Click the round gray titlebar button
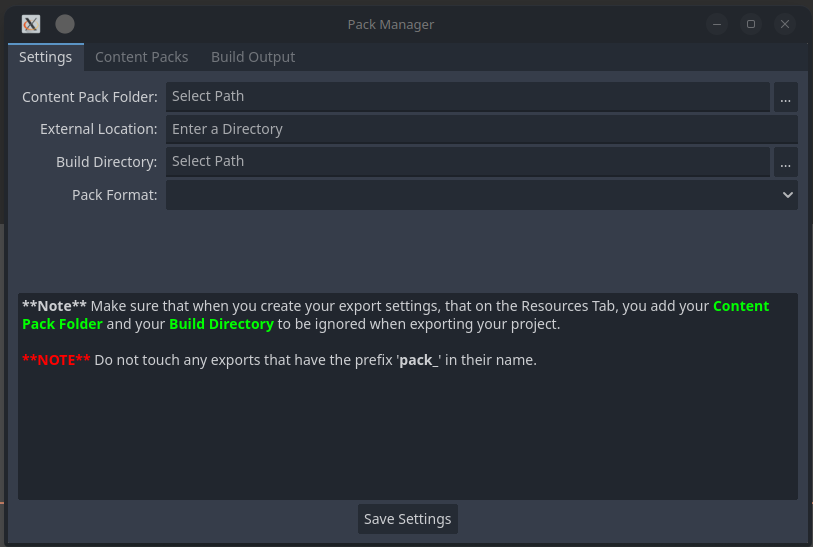The height and width of the screenshot is (547, 813). pos(65,24)
